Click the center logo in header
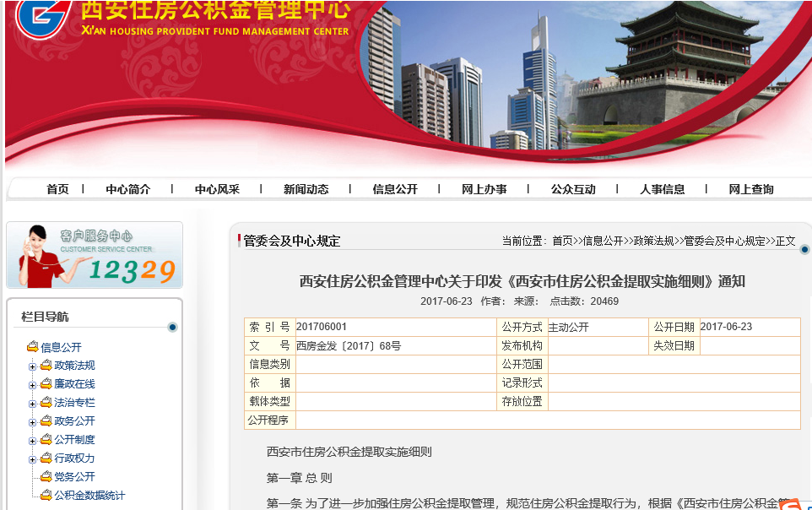 [x=42, y=19]
